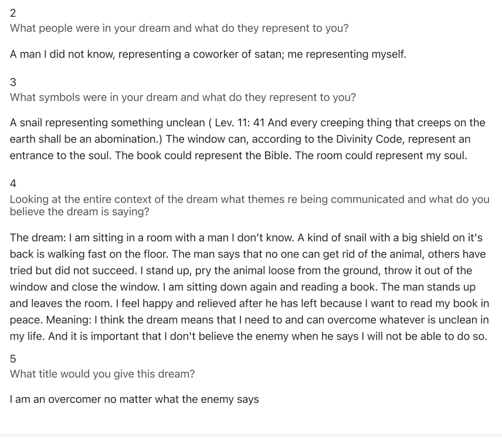Click the phrase 'believe the dream is saying?'
This screenshot has width=502, height=448.
click(x=79, y=212)
